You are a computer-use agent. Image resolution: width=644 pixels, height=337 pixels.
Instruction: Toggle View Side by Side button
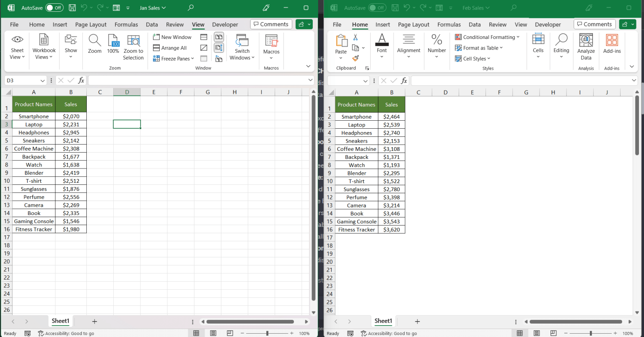click(219, 37)
